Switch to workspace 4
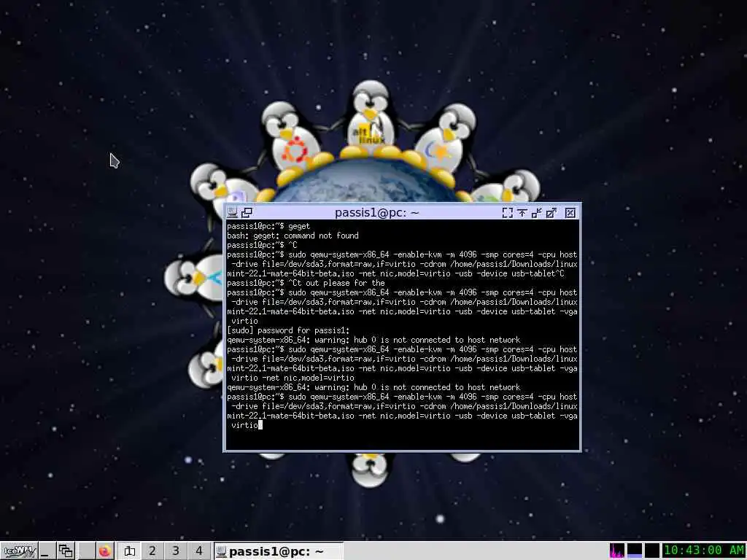The height and width of the screenshot is (560, 747). [x=199, y=551]
